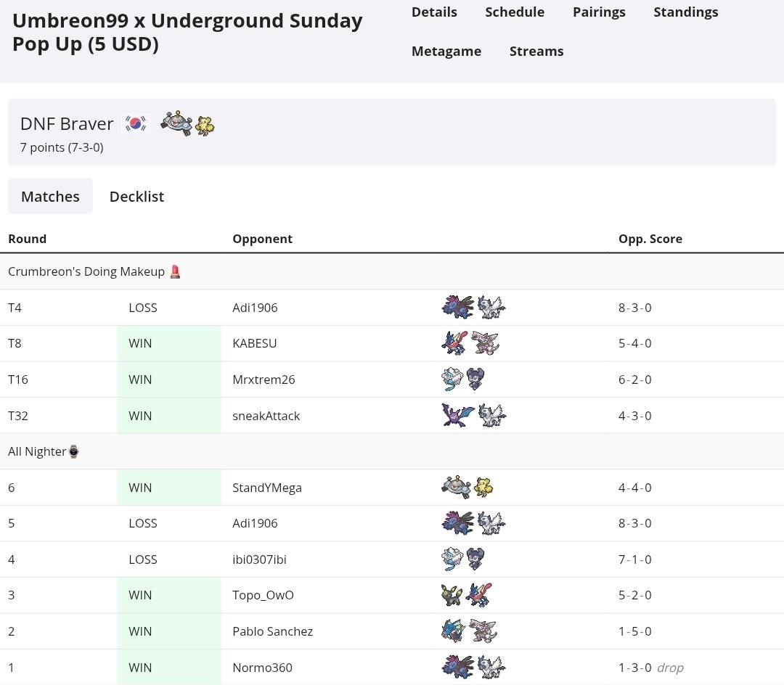Click the drop label in Normo360's row
Screen dimensions: 784x685
pyautogui.click(x=671, y=667)
